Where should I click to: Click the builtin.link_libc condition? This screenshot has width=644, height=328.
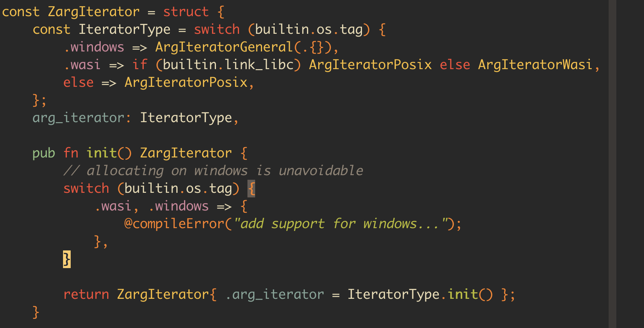pyautogui.click(x=228, y=65)
